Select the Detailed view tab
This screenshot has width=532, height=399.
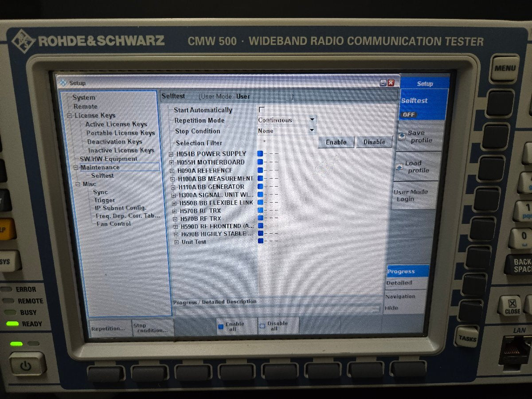(x=406, y=283)
